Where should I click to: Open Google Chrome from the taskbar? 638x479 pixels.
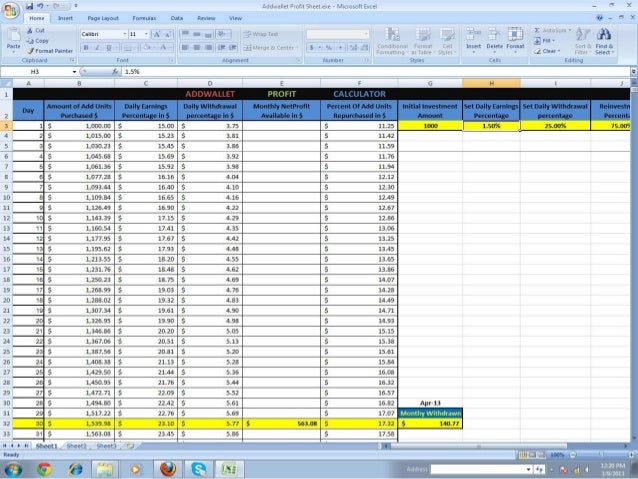44,469
